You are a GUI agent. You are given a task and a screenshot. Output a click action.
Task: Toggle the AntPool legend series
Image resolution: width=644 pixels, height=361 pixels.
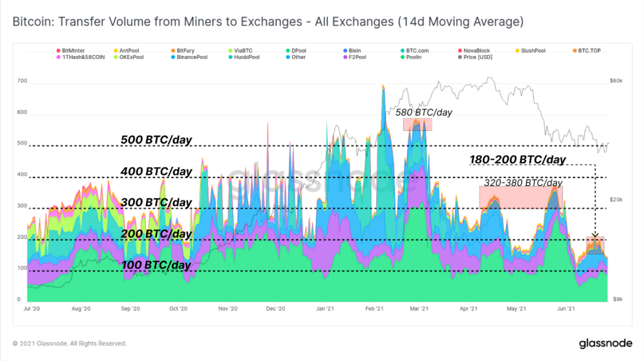[126, 51]
